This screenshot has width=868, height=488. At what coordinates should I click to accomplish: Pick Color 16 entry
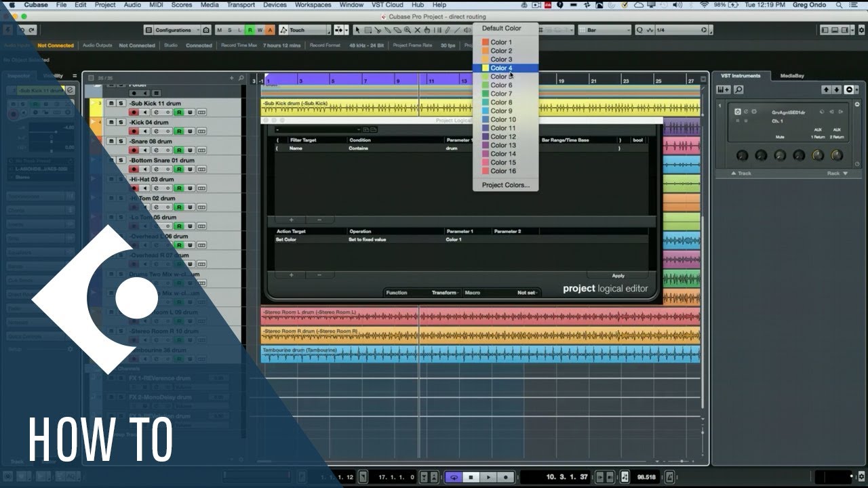point(505,171)
